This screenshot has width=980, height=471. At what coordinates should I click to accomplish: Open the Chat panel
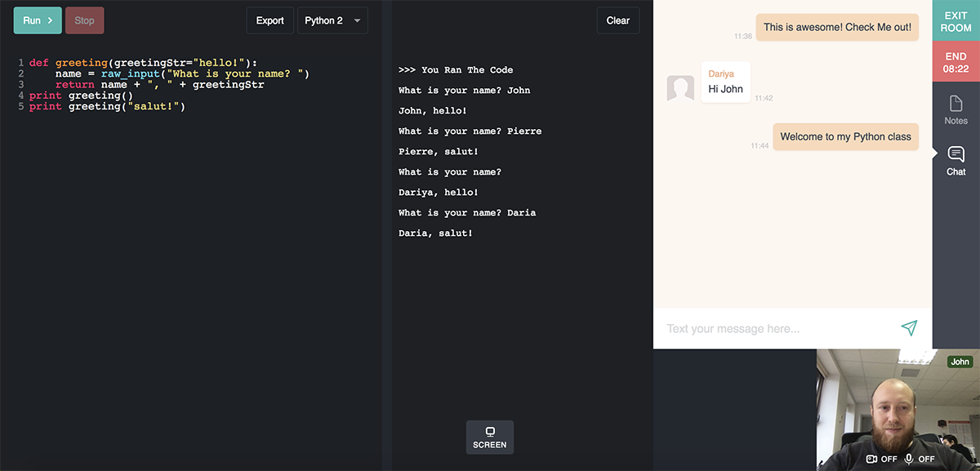pyautogui.click(x=956, y=160)
